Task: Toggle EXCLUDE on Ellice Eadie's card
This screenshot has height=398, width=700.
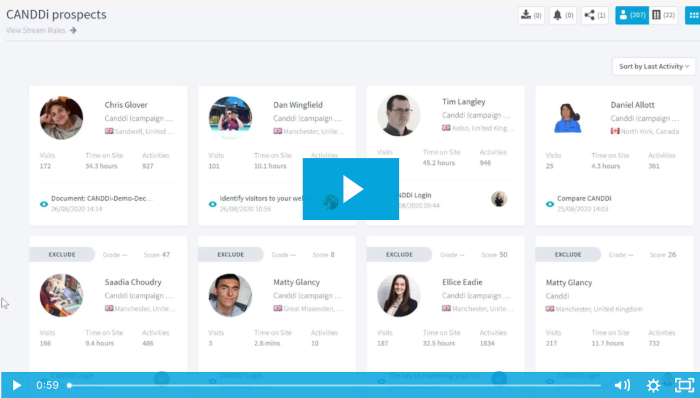Action: [399, 254]
